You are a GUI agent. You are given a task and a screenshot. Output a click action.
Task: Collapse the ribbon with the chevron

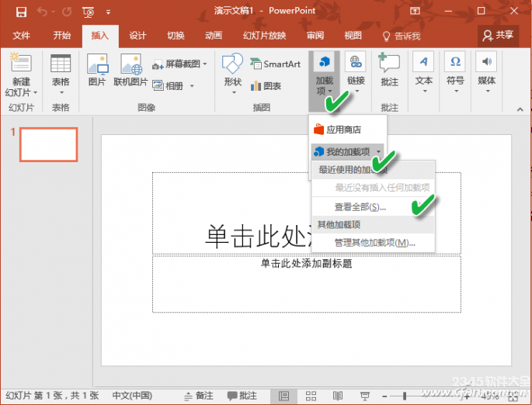520,109
